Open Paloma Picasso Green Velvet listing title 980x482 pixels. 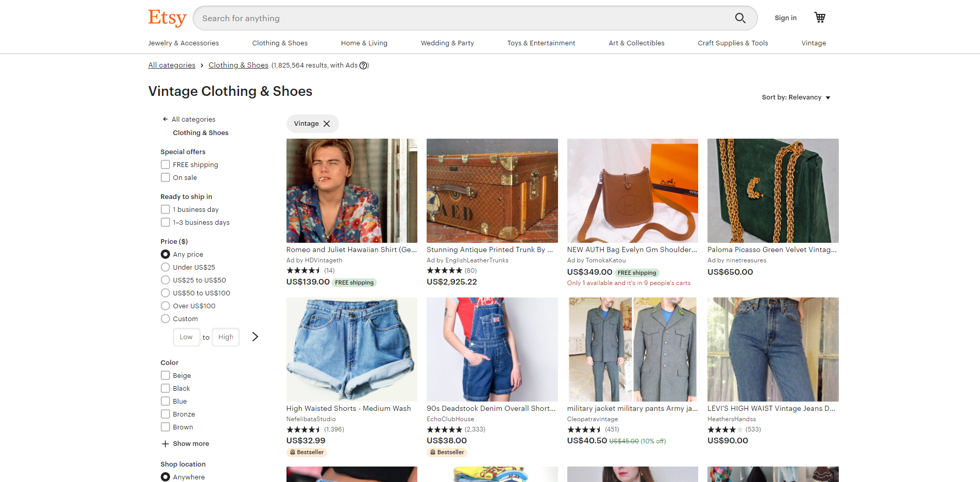[772, 250]
